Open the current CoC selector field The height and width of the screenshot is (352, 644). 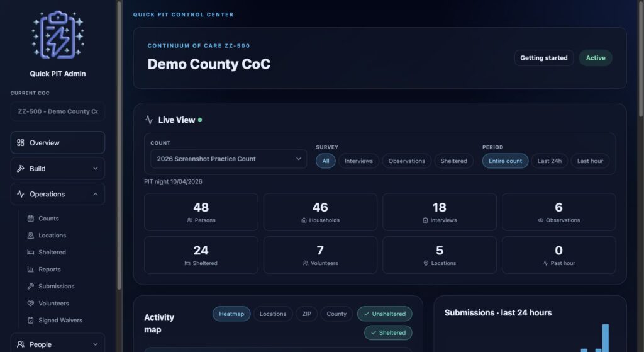click(57, 111)
